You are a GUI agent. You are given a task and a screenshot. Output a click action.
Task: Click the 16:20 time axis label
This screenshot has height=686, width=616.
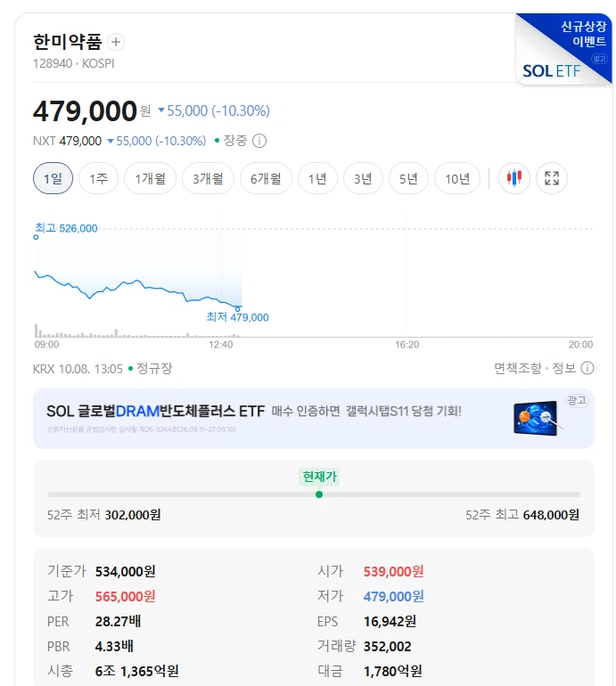(x=407, y=345)
